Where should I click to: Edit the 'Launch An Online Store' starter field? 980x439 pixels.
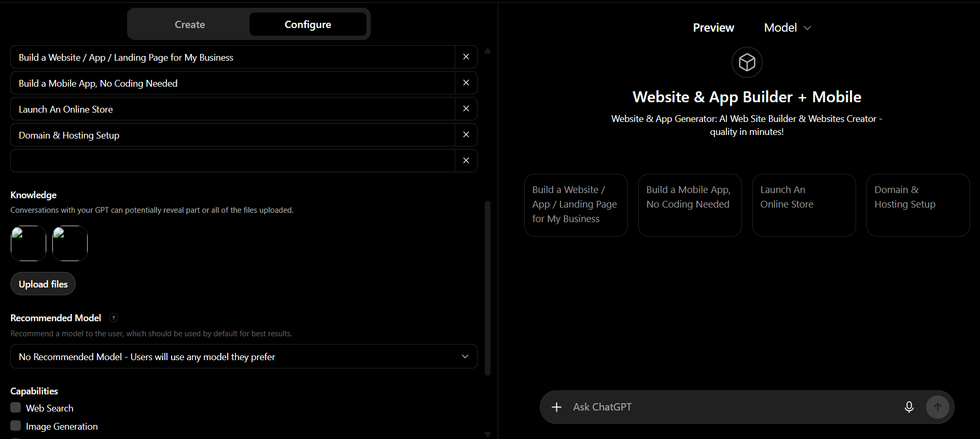(233, 109)
